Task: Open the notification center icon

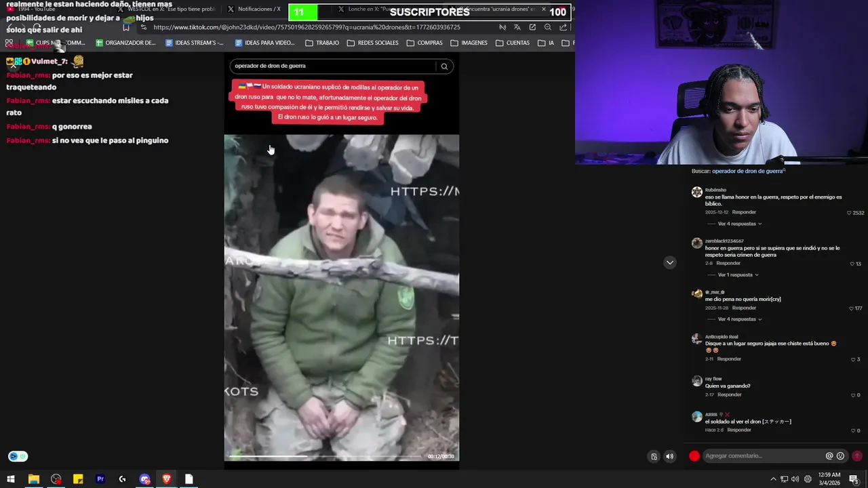Action: 854,479
